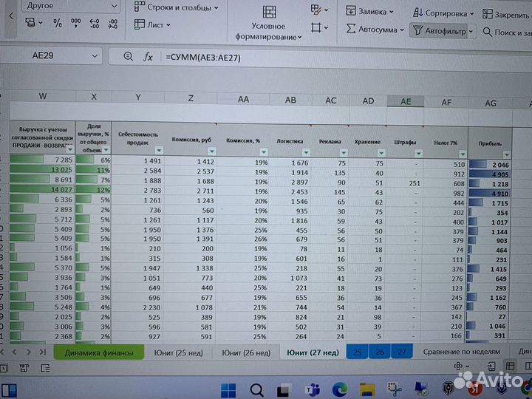Viewport: 532px width, 399px height.
Task: Open the Windows Start menu
Action: click(229, 390)
